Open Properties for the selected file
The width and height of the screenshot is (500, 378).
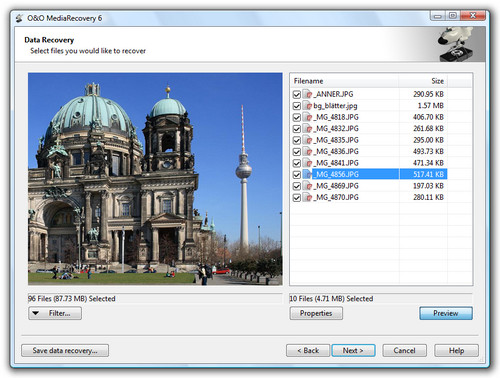tap(316, 313)
